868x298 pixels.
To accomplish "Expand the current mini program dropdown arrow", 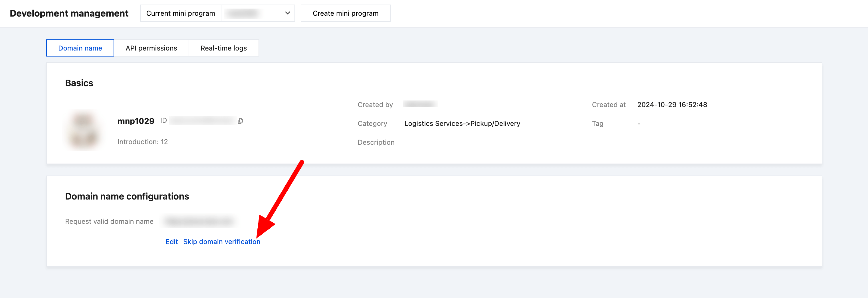I will (x=287, y=13).
